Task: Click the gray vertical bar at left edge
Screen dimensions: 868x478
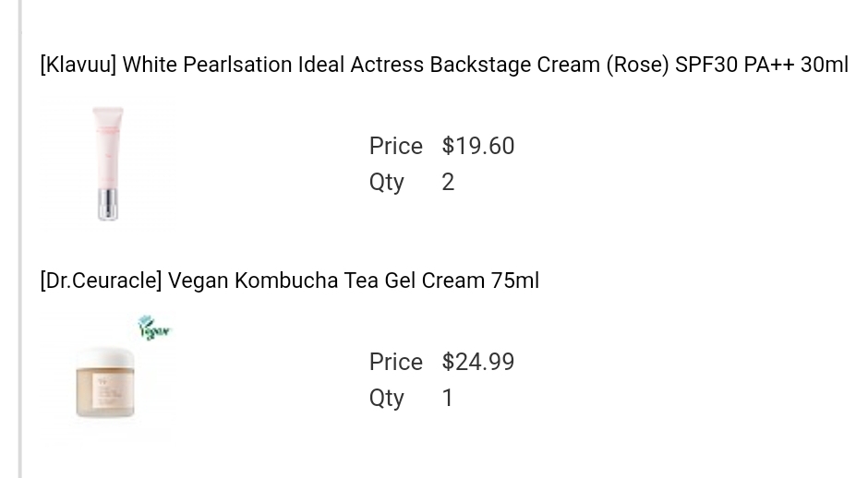Action: (19, 239)
